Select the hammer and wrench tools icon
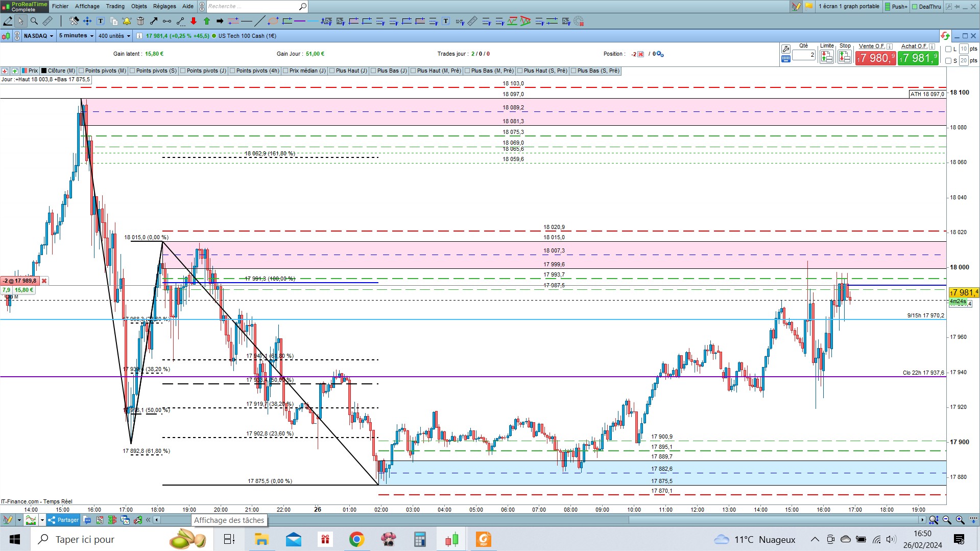 coord(74,21)
